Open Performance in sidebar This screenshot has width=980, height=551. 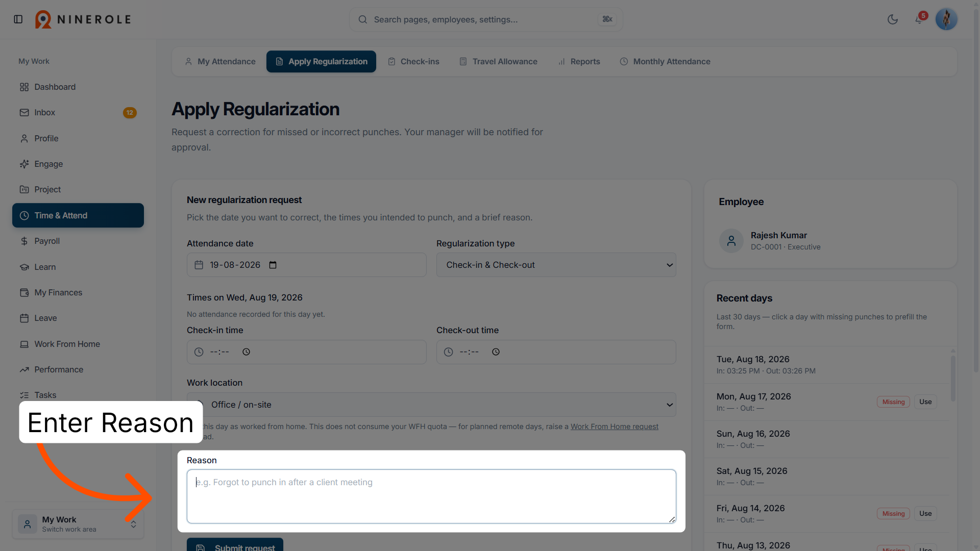pyautogui.click(x=78, y=369)
